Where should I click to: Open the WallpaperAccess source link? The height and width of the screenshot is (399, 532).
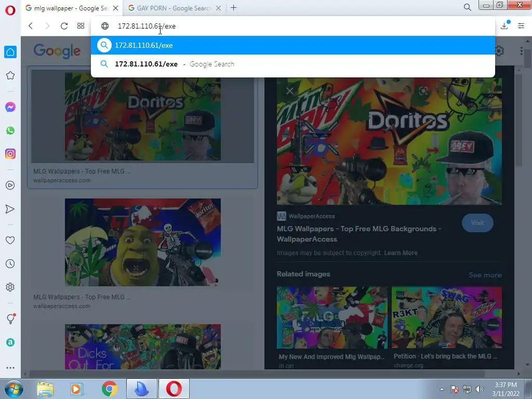306,216
